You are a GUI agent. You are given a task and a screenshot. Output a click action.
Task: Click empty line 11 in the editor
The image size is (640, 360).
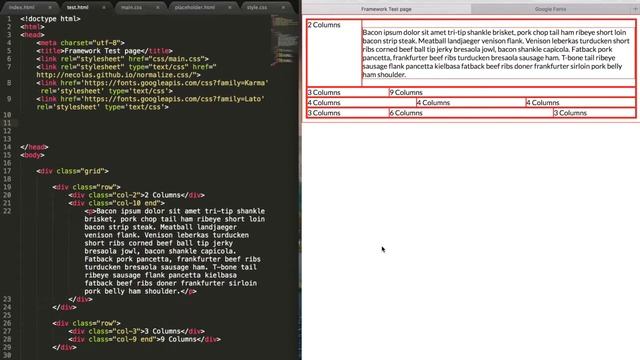pos(143,123)
